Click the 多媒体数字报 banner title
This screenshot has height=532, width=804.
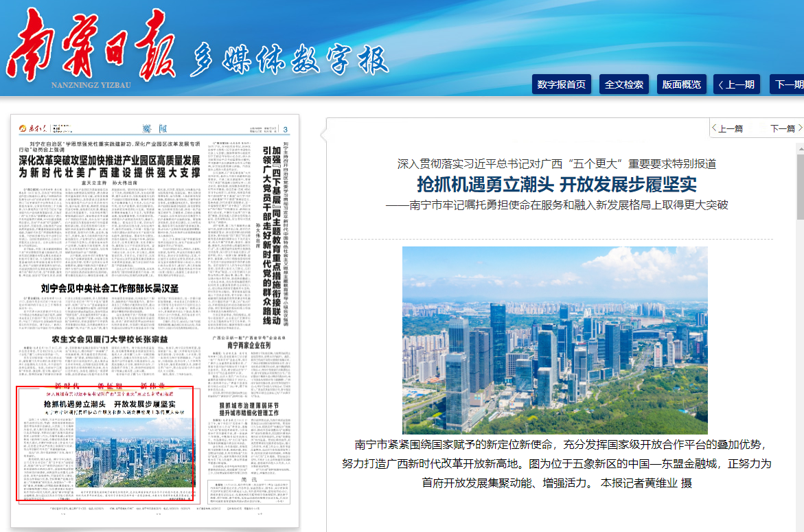click(x=288, y=60)
